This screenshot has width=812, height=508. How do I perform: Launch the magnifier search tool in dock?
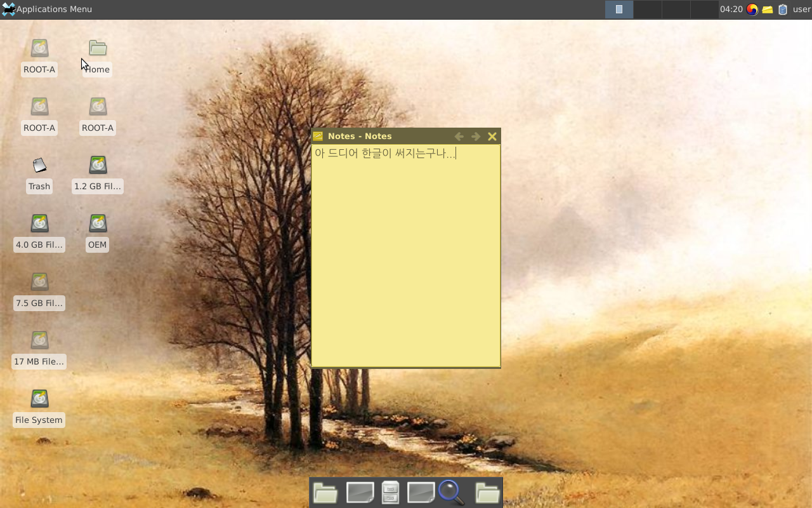click(451, 493)
